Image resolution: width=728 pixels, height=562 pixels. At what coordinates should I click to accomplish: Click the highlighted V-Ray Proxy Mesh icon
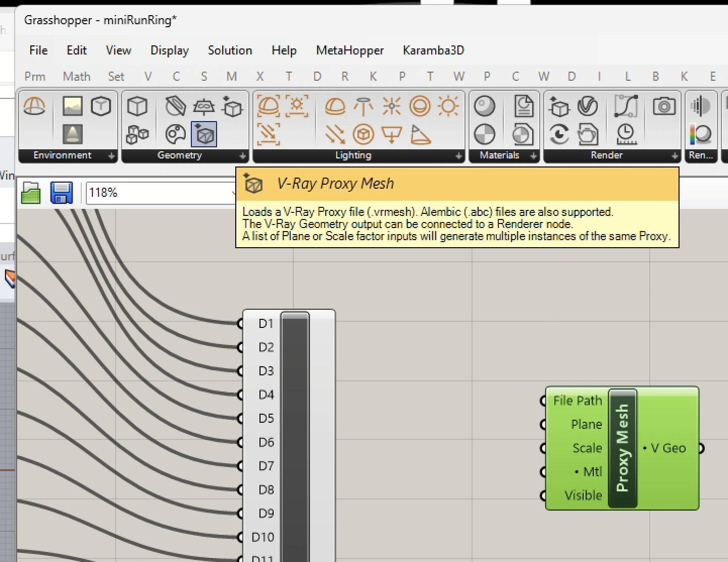click(x=204, y=134)
